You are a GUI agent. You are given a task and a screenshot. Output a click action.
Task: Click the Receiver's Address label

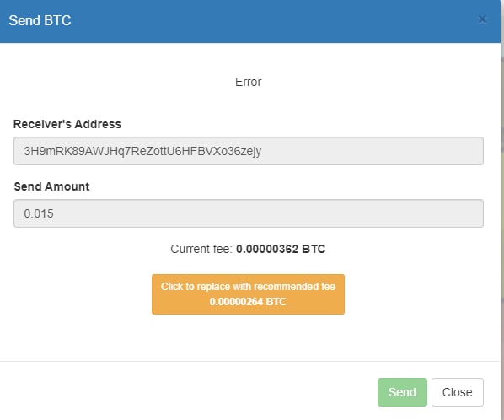point(67,124)
